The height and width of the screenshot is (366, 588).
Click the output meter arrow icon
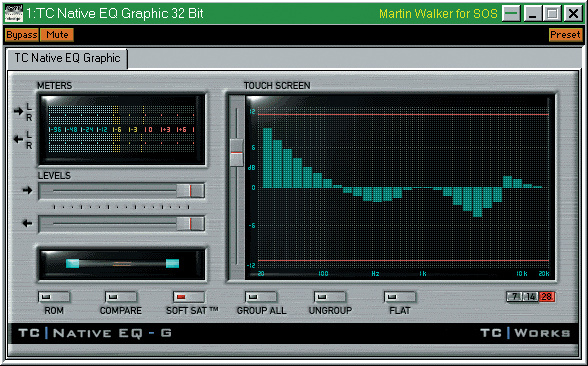click(x=18, y=140)
